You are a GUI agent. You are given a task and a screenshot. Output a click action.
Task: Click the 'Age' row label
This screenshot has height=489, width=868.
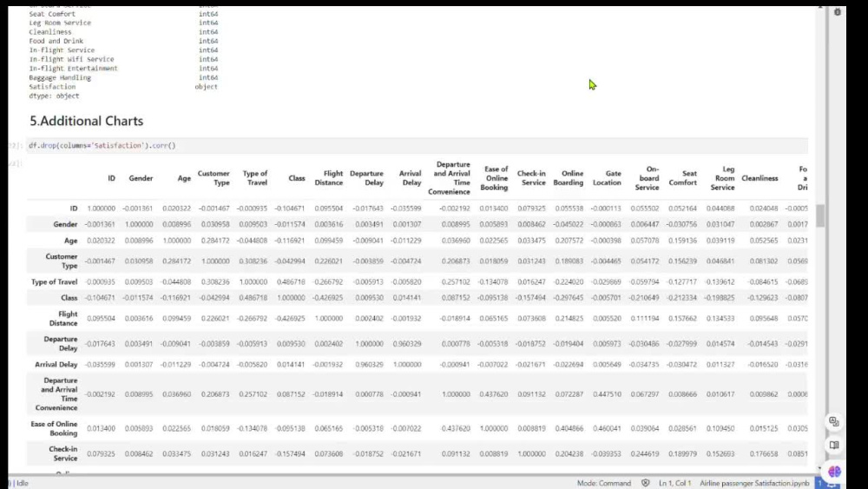[71, 241]
